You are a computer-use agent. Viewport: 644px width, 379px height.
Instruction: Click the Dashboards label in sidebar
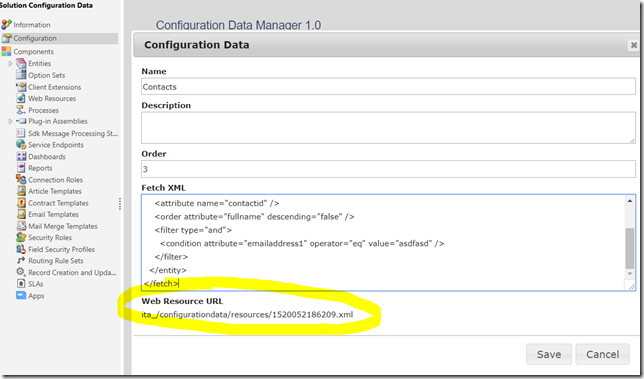[x=47, y=157]
